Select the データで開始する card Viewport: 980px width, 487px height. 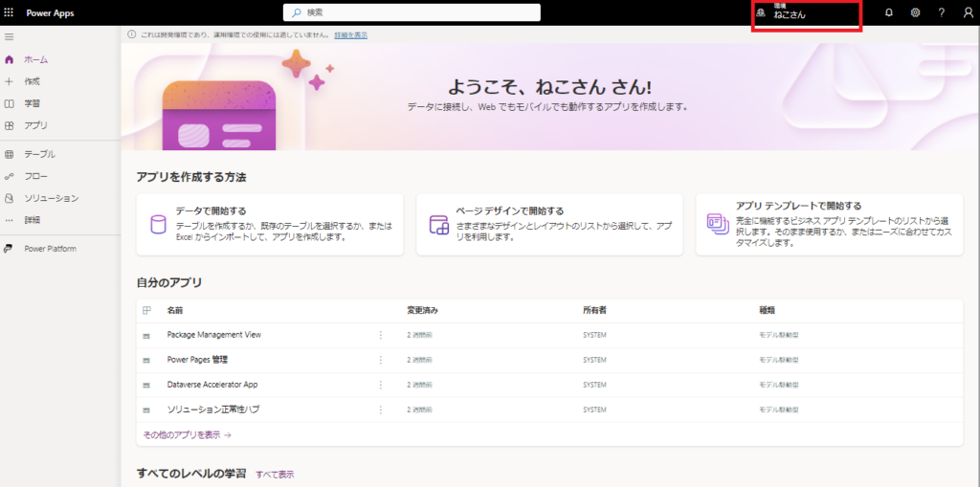(270, 224)
